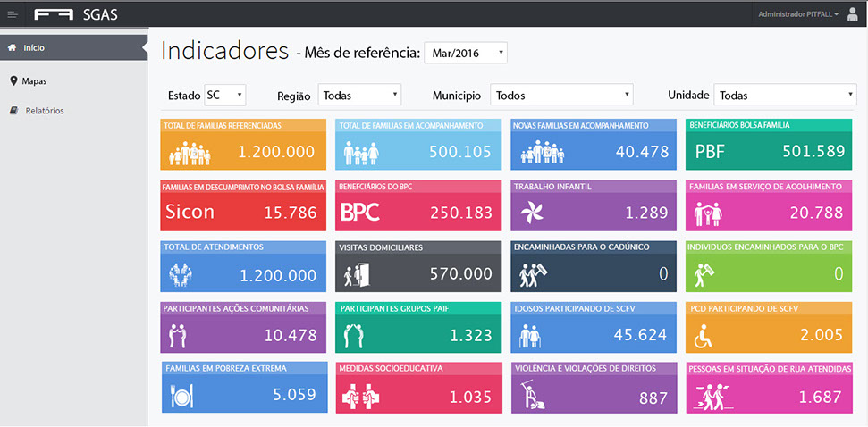The height and width of the screenshot is (427, 868).
Task: Click the plate and cutlery icon on Pobreza Extrema
Action: [182, 395]
